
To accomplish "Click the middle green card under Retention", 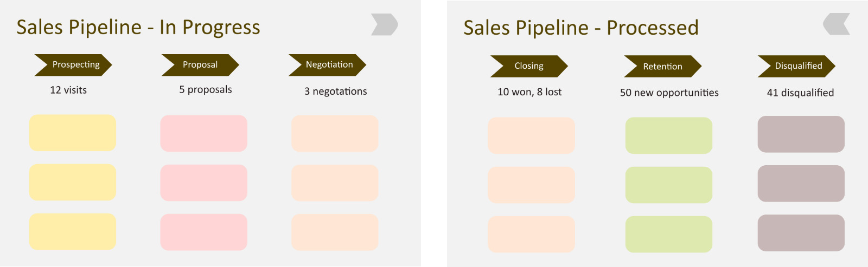I will (668, 185).
